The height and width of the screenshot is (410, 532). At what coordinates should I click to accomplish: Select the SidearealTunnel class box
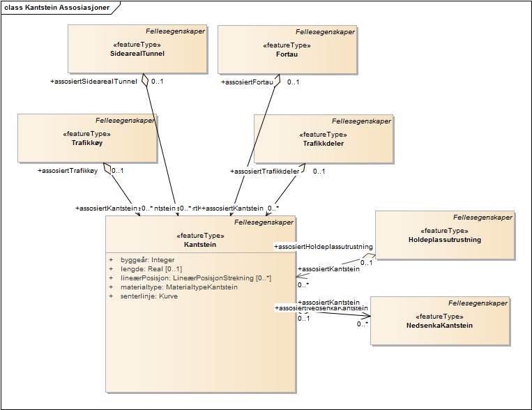(137, 49)
